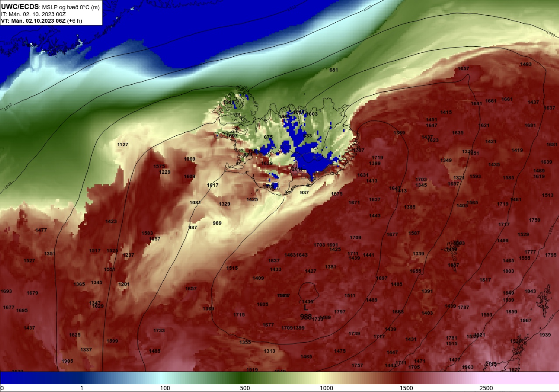Click the '1817' height value
This screenshot has width=559, height=392.
pyautogui.click(x=485, y=280)
